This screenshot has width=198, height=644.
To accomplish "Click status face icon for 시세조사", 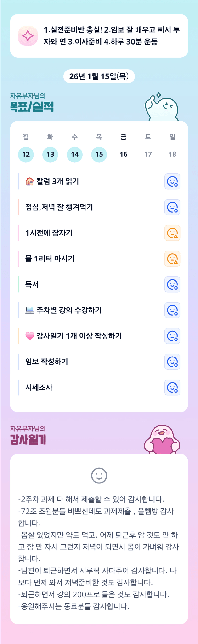I will click(172, 387).
